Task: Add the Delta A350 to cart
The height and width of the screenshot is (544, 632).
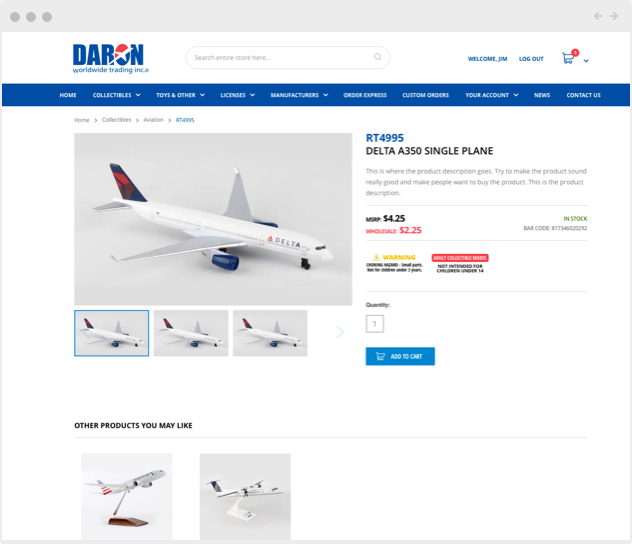Action: point(400,356)
